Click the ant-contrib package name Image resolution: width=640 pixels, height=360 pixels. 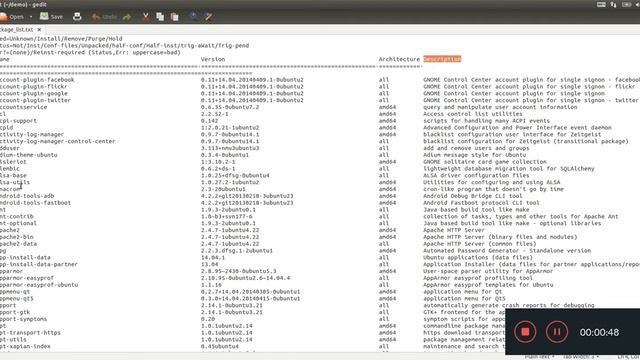[17, 216]
